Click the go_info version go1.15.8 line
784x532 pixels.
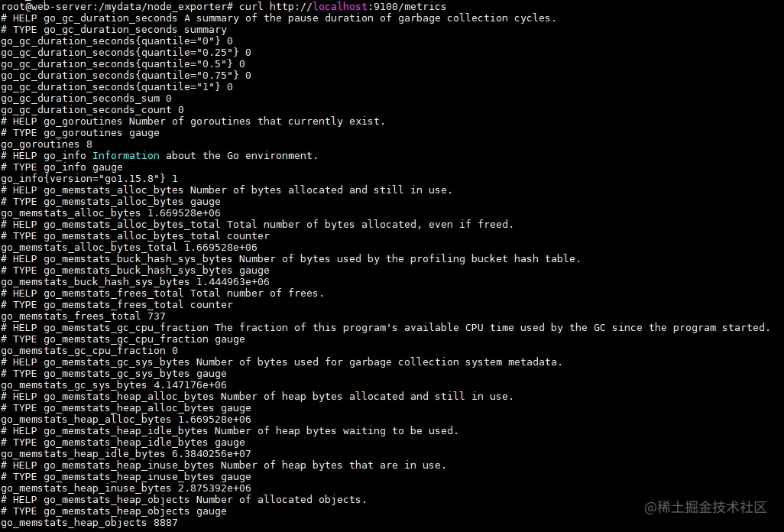click(x=89, y=179)
